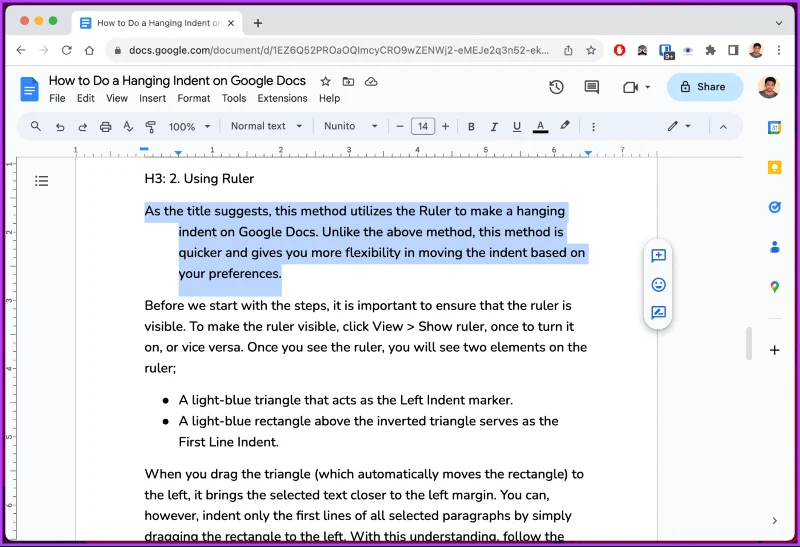Open Contacts side panel
This screenshot has height=547, width=800.
[774, 247]
